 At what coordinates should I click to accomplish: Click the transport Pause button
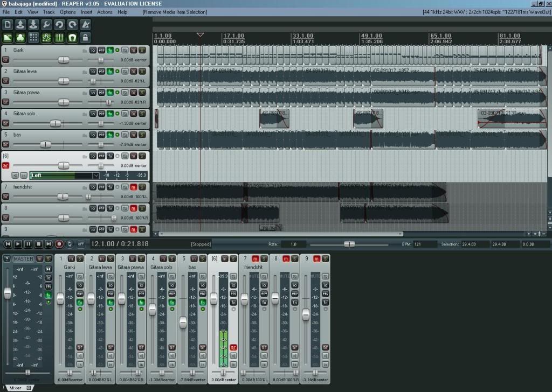pyautogui.click(x=28, y=243)
